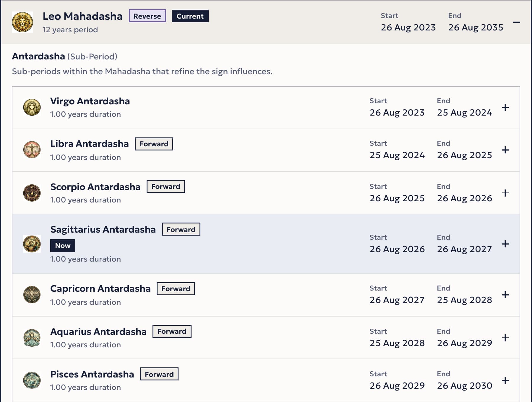Click the Now badge under Sagittarius
The image size is (532, 402).
click(63, 246)
